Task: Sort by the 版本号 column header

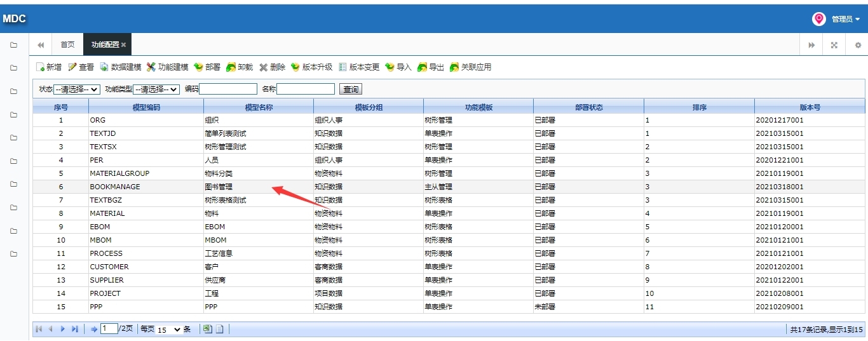Action: 810,107
